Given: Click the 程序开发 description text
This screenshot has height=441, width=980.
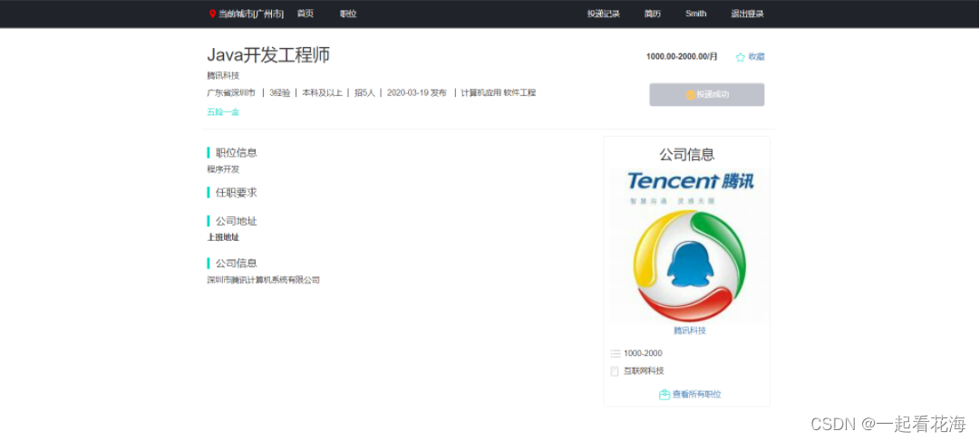Looking at the screenshot, I should tap(223, 169).
